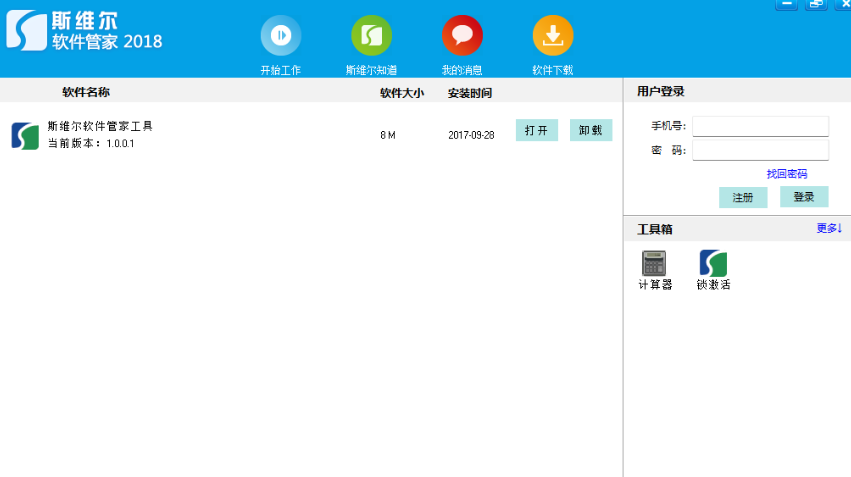The image size is (851, 477).
Task: Open 我的消息 chat bubble icon
Action: click(462, 36)
